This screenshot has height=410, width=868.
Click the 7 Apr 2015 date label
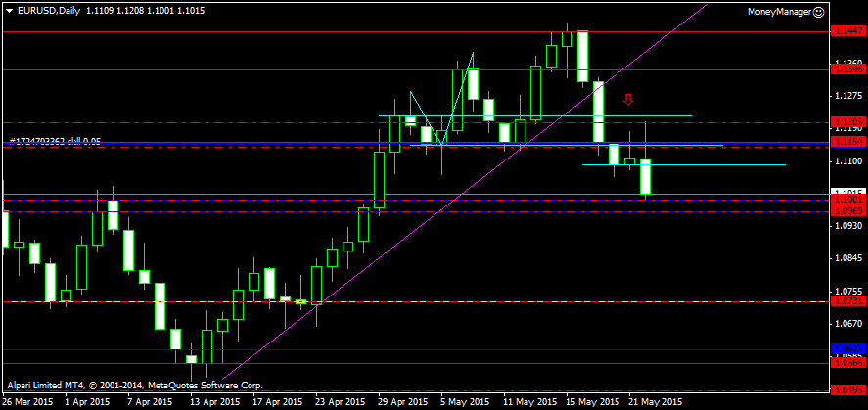coord(150,401)
